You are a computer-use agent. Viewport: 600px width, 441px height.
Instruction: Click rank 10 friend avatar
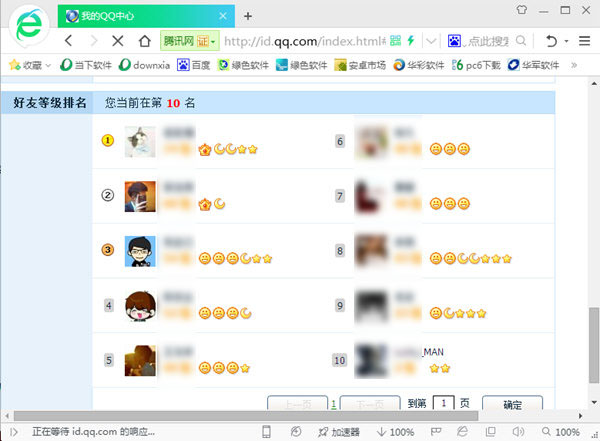[x=371, y=361]
